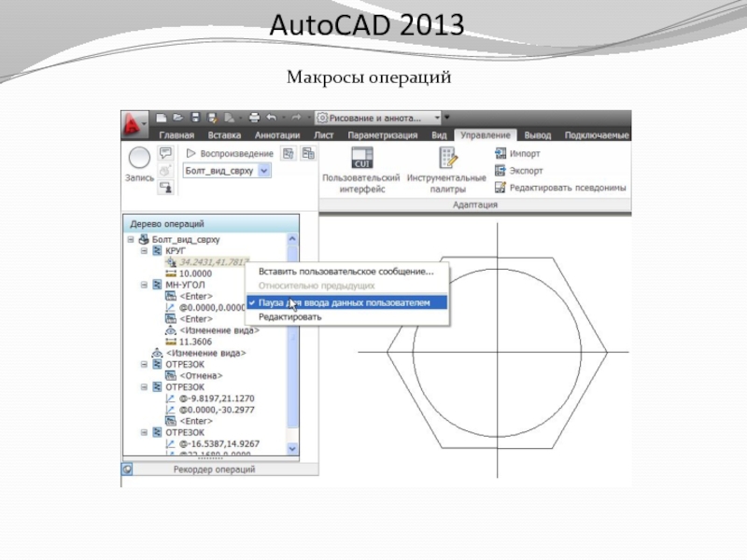
Task: Open the Undo history dropdown arrow
Action: pos(284,118)
